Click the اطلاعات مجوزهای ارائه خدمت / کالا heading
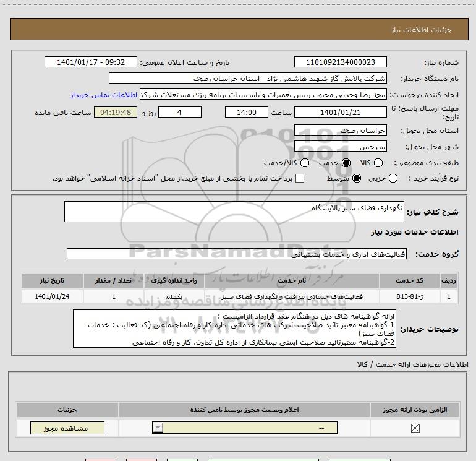 pos(412,364)
